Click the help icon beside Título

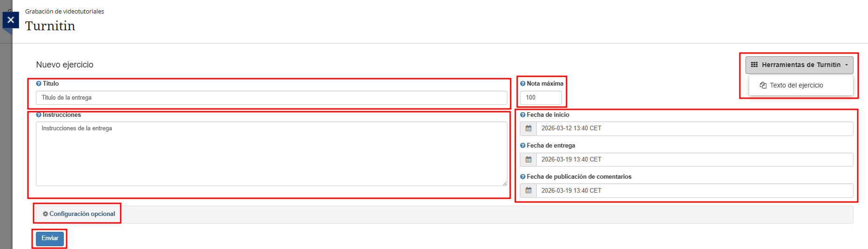coord(39,84)
